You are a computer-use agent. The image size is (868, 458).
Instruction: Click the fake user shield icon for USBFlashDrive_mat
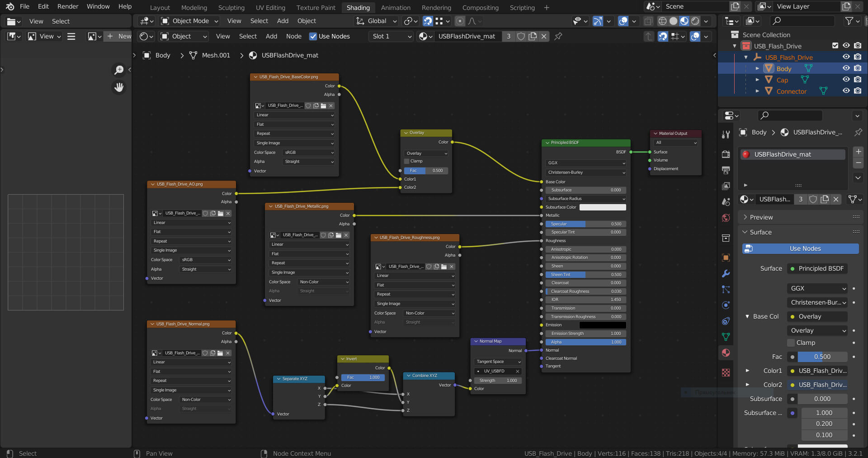[521, 36]
